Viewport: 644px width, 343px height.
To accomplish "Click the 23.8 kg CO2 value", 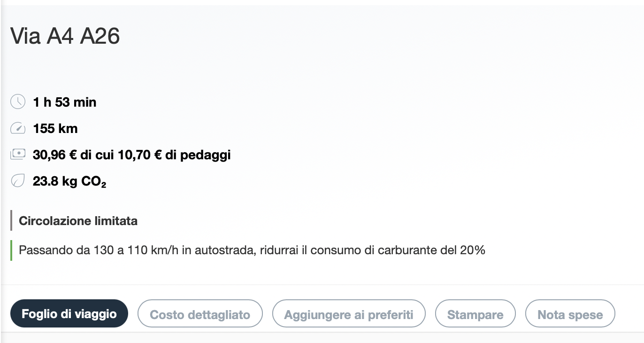I will click(x=69, y=181).
